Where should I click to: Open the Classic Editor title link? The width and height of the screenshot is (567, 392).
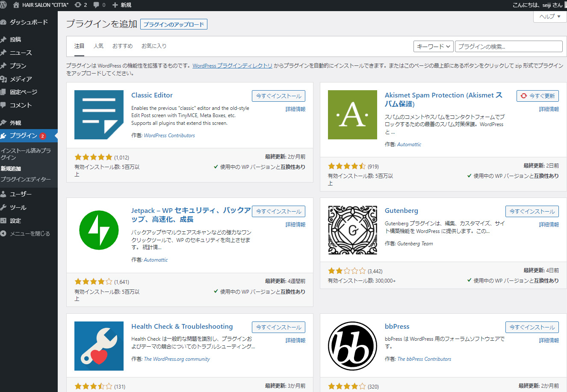(x=152, y=95)
